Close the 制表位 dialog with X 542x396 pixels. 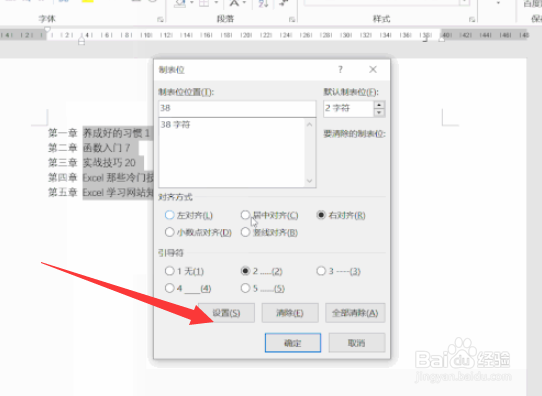pyautogui.click(x=373, y=69)
